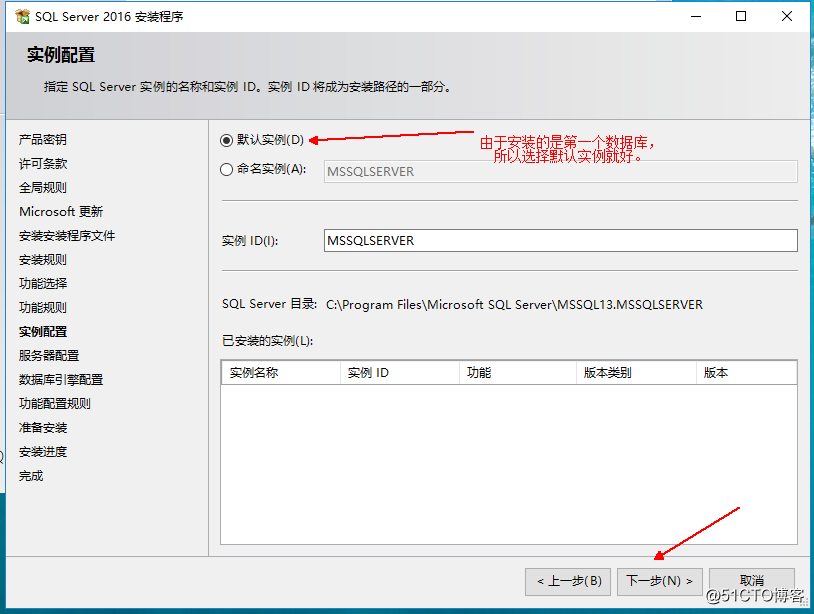Viewport: 814px width, 614px height.
Task: Select the 安装进度 step
Action: tap(43, 452)
